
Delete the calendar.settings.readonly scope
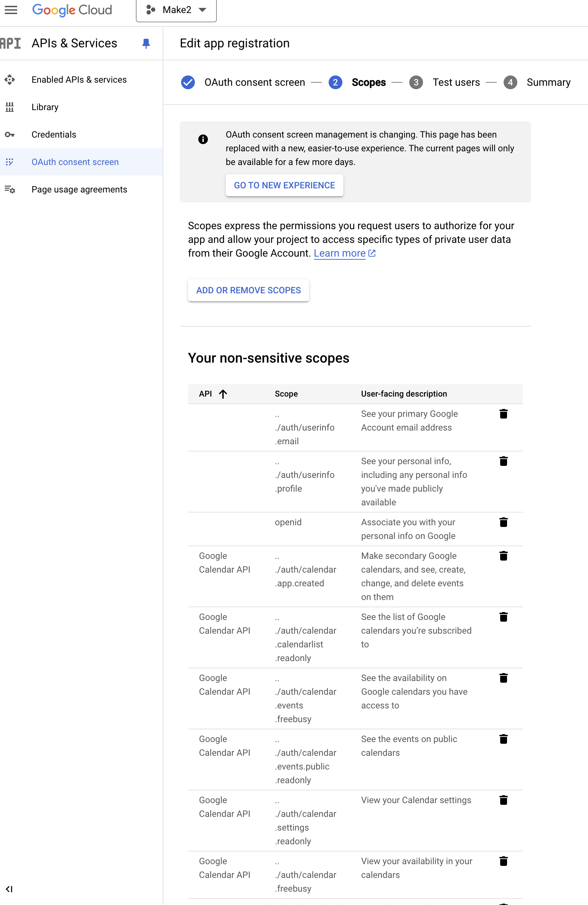[503, 800]
